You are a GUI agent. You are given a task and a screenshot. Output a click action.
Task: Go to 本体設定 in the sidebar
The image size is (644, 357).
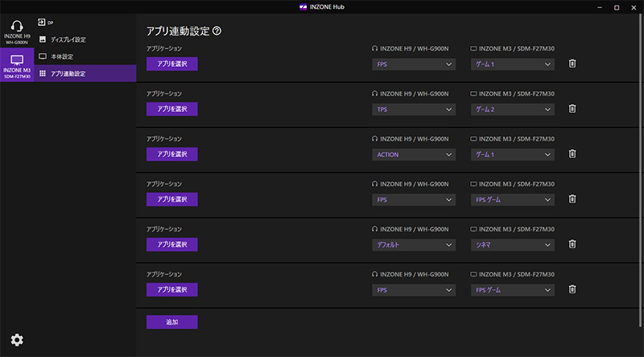click(62, 56)
